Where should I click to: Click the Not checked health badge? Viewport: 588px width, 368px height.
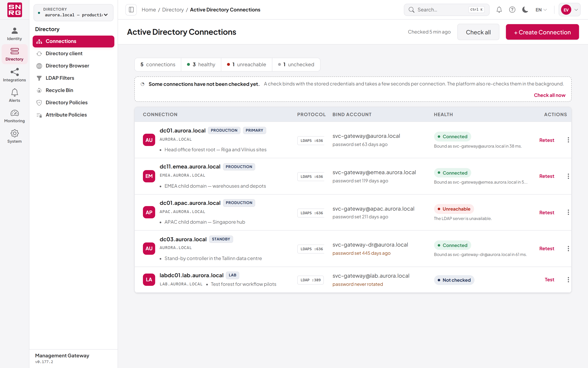coord(454,280)
